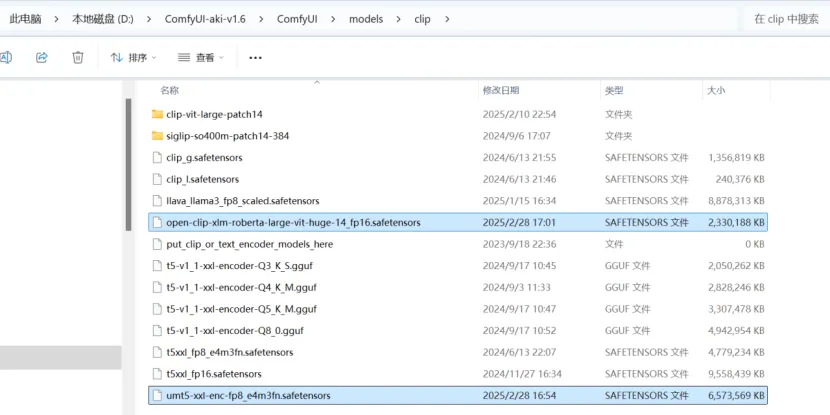Click the Rename icon in toolbar
Viewport: 830px width, 415px height.
6,57
